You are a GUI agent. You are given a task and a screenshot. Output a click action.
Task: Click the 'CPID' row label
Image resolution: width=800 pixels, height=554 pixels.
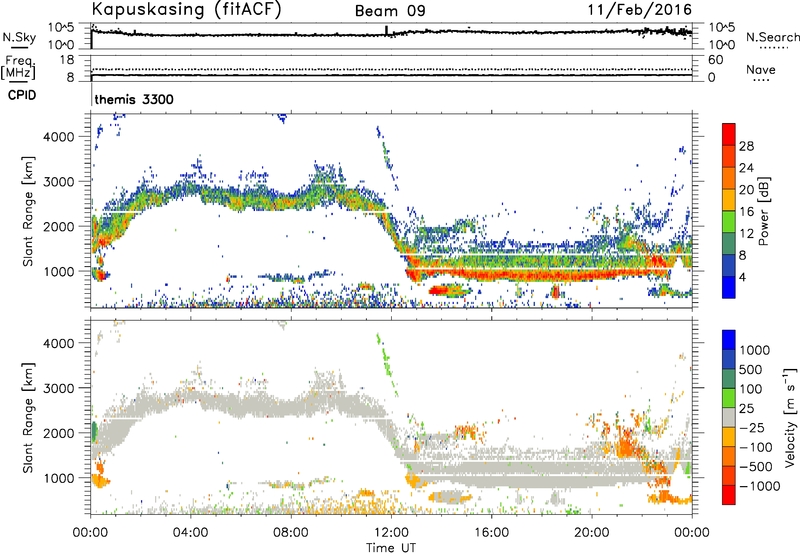(22, 95)
